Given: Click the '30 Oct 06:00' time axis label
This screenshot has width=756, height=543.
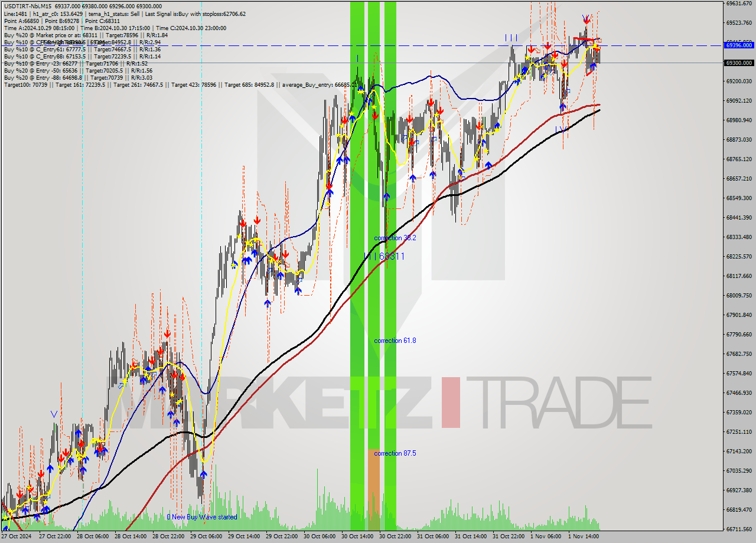Looking at the screenshot, I should pyautogui.click(x=320, y=537).
